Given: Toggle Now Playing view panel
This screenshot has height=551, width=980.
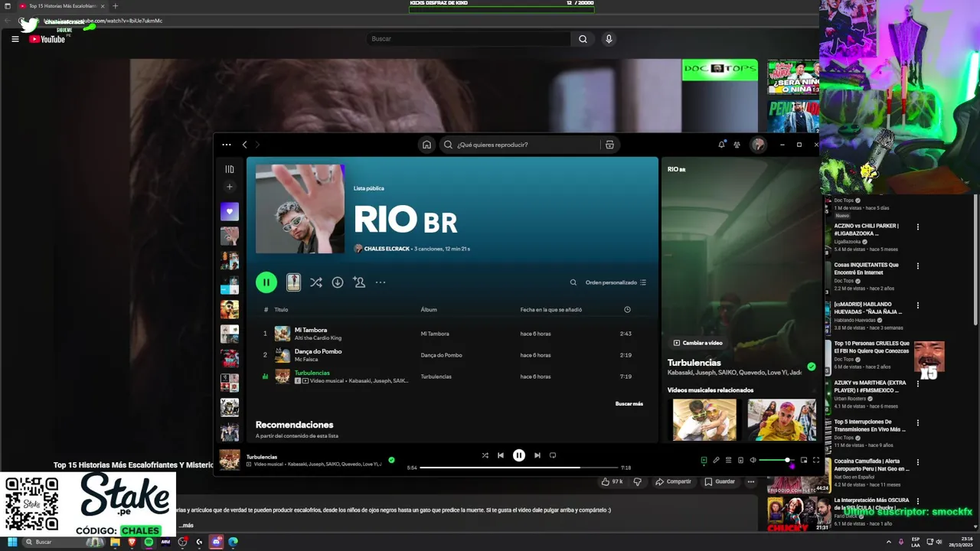Looking at the screenshot, I should click(x=704, y=460).
